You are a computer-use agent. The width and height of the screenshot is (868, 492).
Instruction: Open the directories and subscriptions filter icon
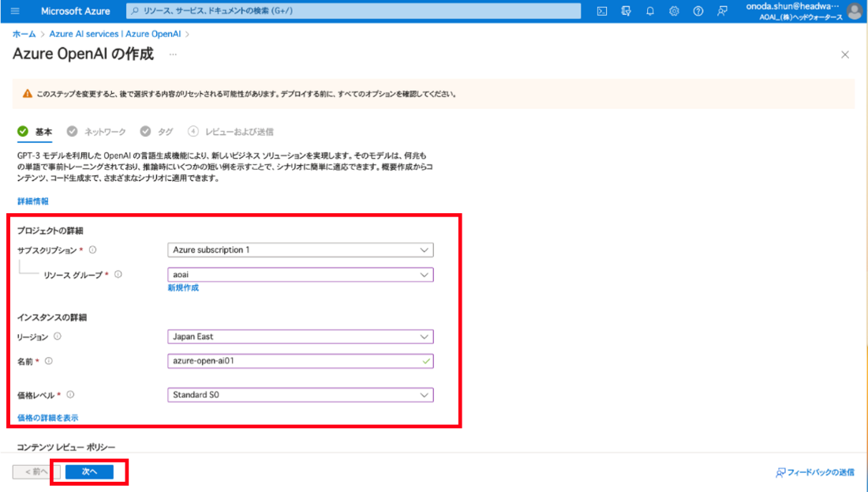click(626, 11)
